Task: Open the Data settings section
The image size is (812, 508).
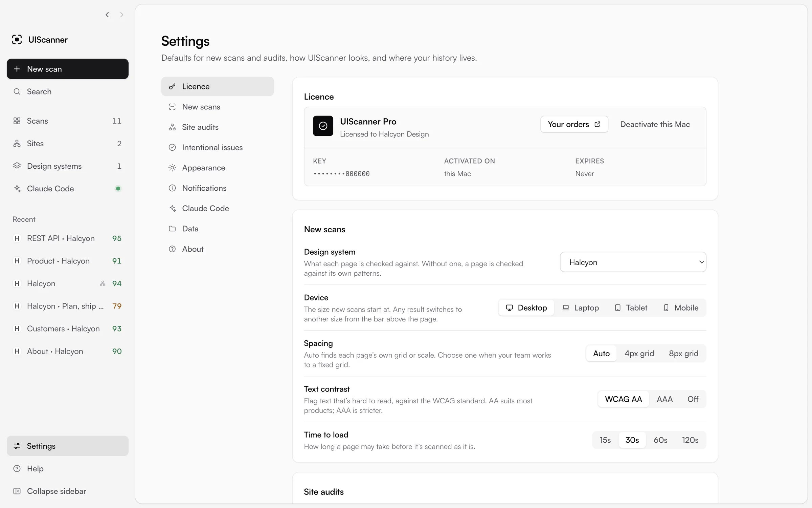Action: point(218,229)
